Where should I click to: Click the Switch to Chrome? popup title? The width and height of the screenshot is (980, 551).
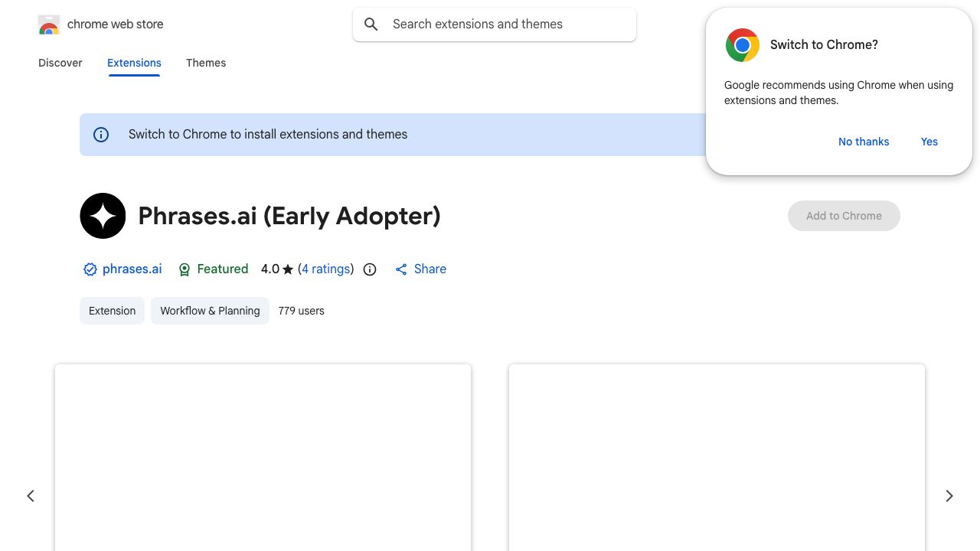824,45
